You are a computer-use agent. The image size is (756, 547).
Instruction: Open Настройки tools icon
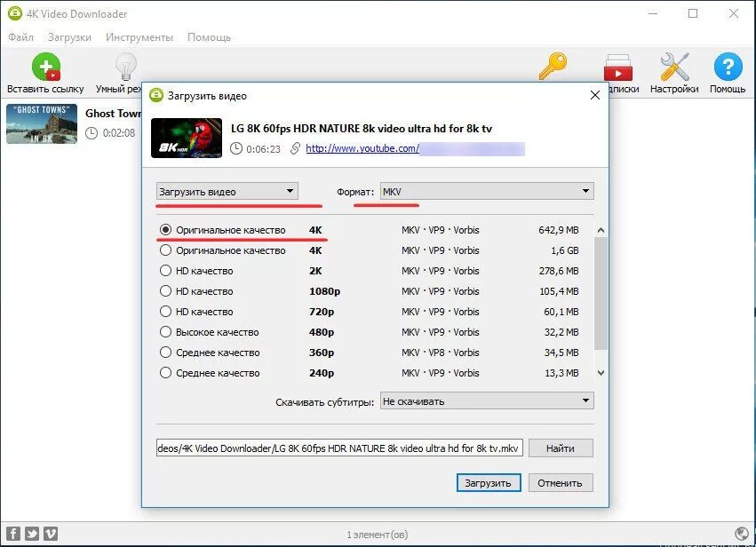[674, 67]
